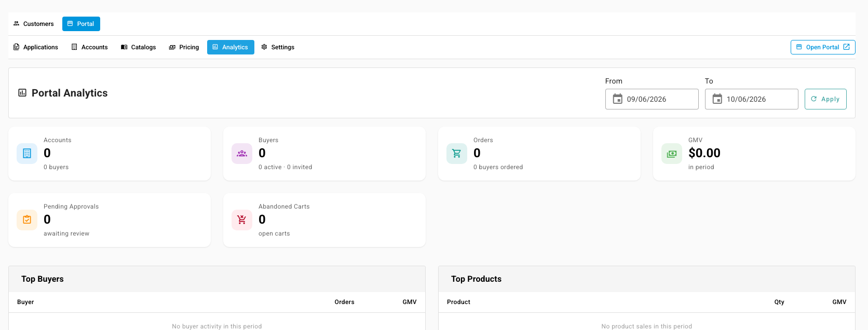Click the '0 buyers' text under Accounts
Image resolution: width=868 pixels, height=330 pixels.
tap(56, 167)
